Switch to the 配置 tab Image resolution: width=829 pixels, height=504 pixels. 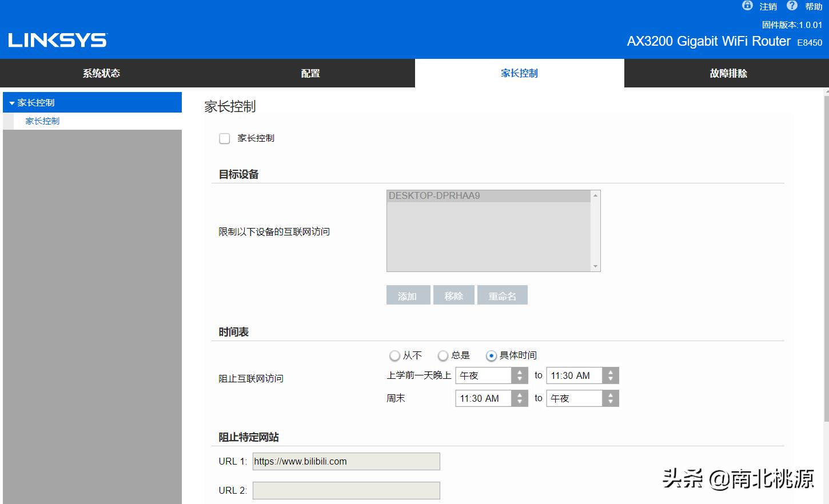point(310,73)
